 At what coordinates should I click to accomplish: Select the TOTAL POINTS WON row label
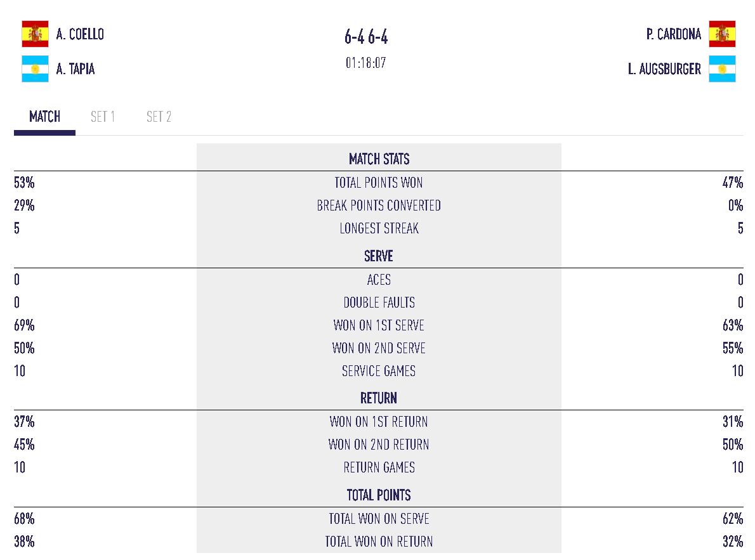tap(379, 183)
